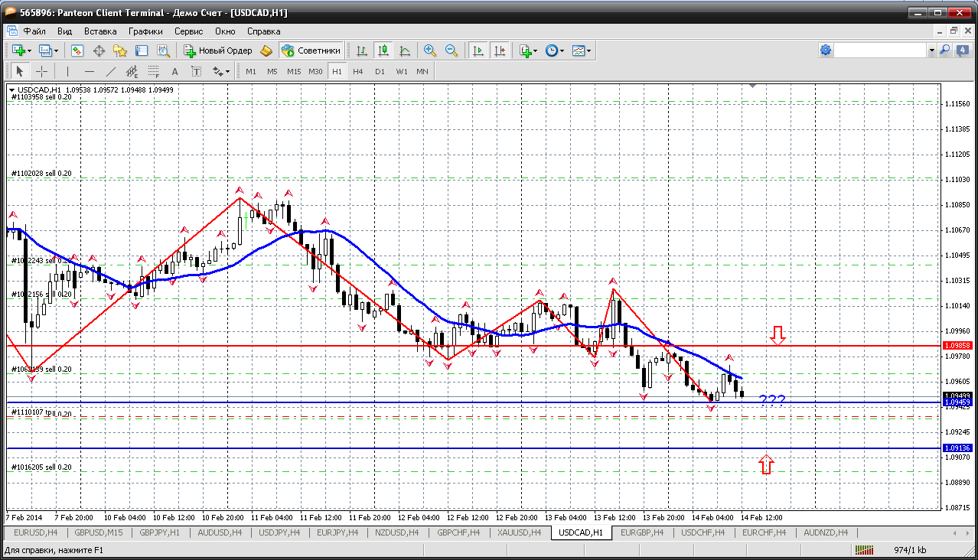Open the chart templates dropdown

[x=582, y=50]
